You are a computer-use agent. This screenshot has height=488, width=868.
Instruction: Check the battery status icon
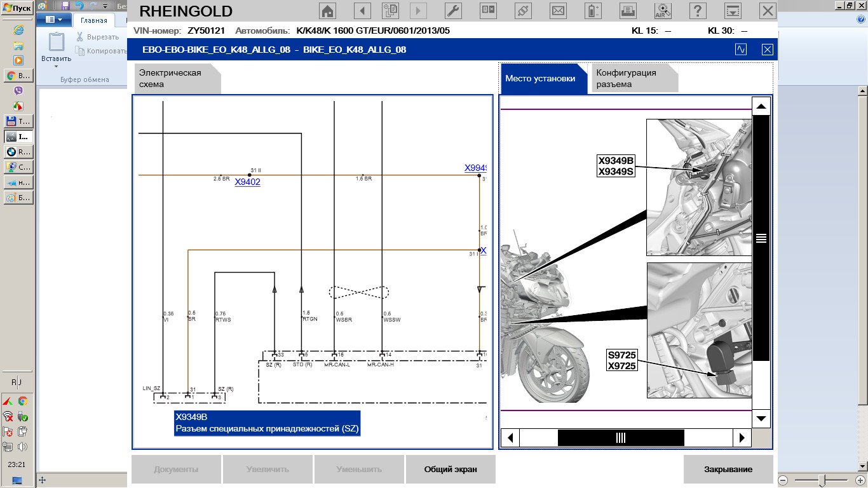coord(593,11)
